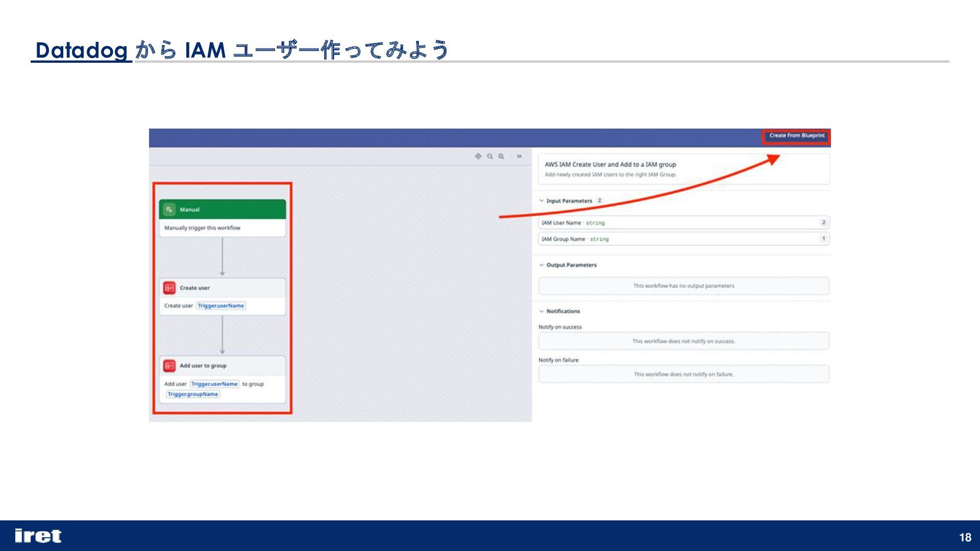Click the Notify on success box

(684, 341)
